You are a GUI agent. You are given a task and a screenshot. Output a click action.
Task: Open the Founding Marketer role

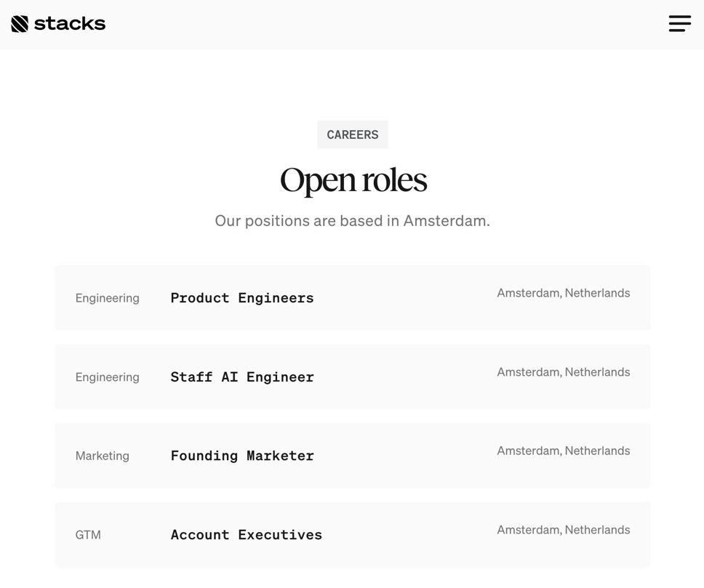pos(242,456)
